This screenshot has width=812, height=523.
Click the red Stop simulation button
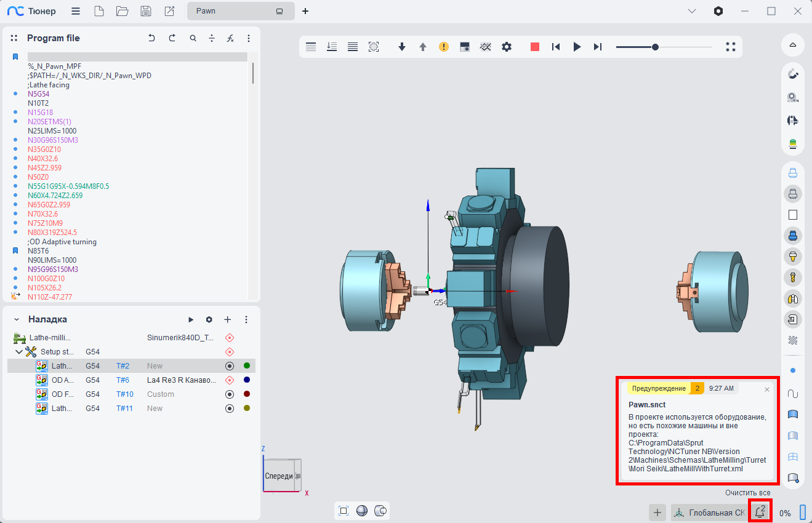click(535, 47)
